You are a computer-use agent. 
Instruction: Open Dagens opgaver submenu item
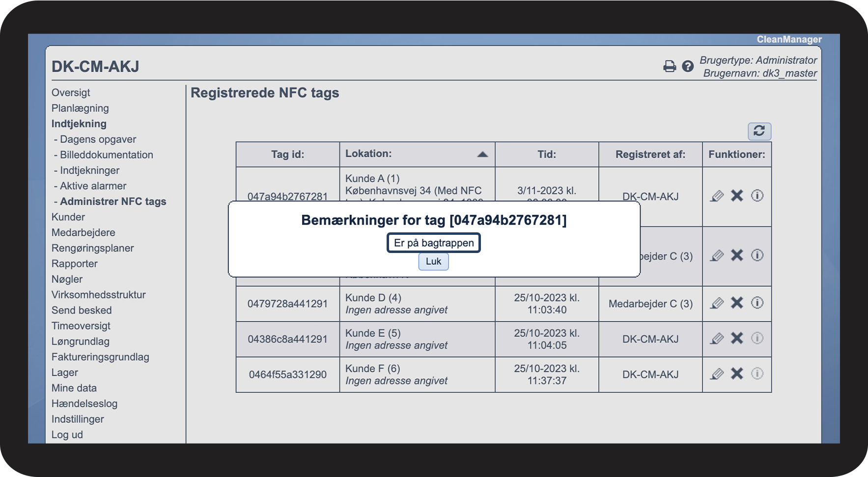click(98, 140)
